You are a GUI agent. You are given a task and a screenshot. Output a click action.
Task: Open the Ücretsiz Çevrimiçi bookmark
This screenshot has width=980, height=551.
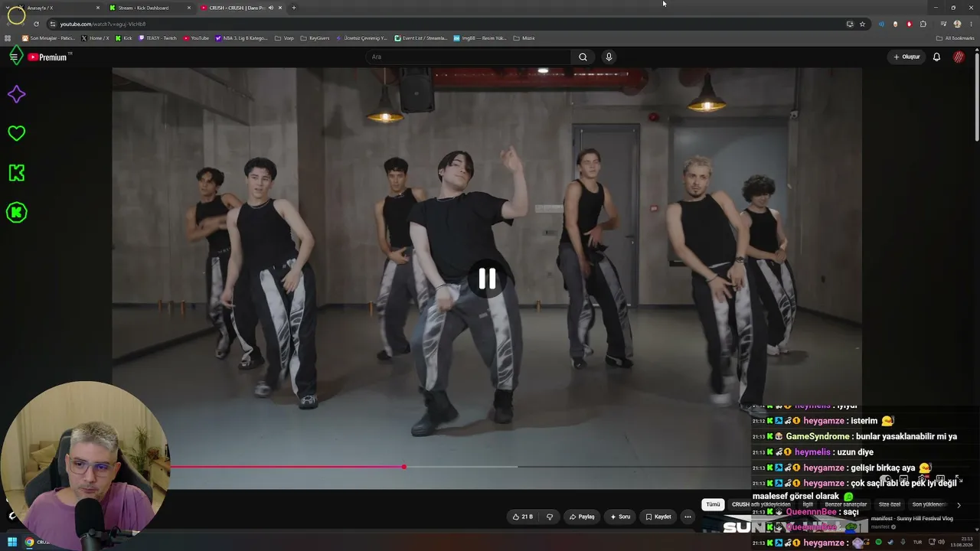(361, 37)
